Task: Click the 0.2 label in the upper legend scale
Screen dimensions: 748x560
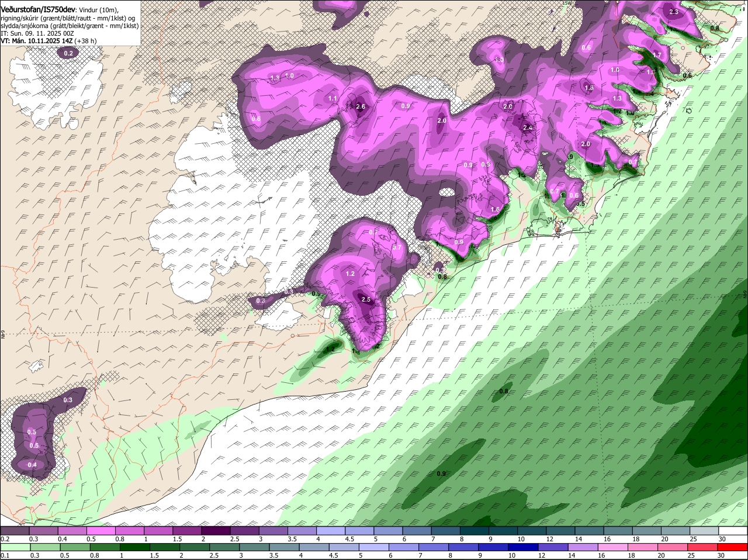Action: 5,539
